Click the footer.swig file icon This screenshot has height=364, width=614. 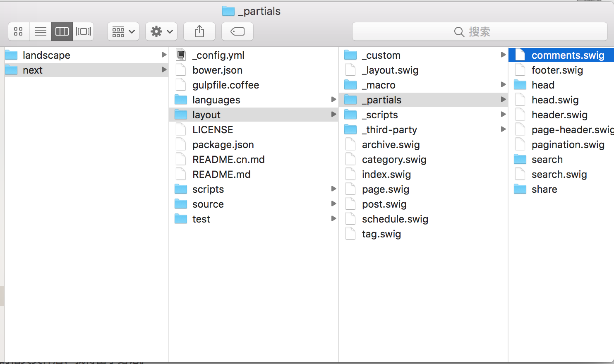coord(520,70)
